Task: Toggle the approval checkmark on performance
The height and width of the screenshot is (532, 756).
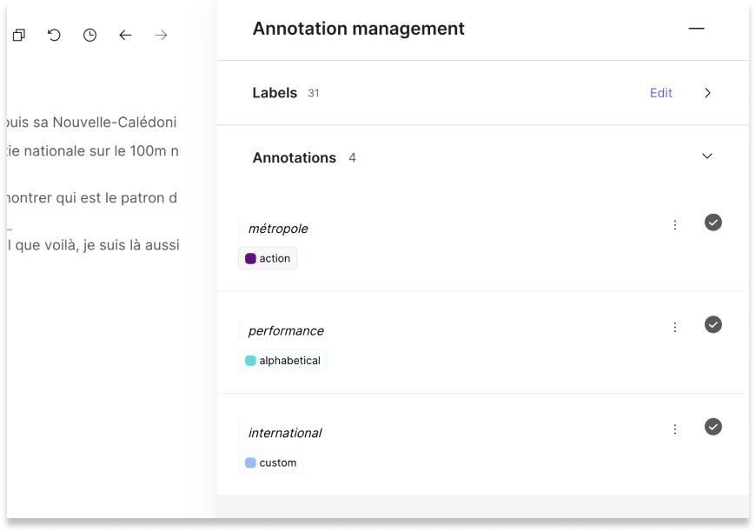Action: click(713, 324)
